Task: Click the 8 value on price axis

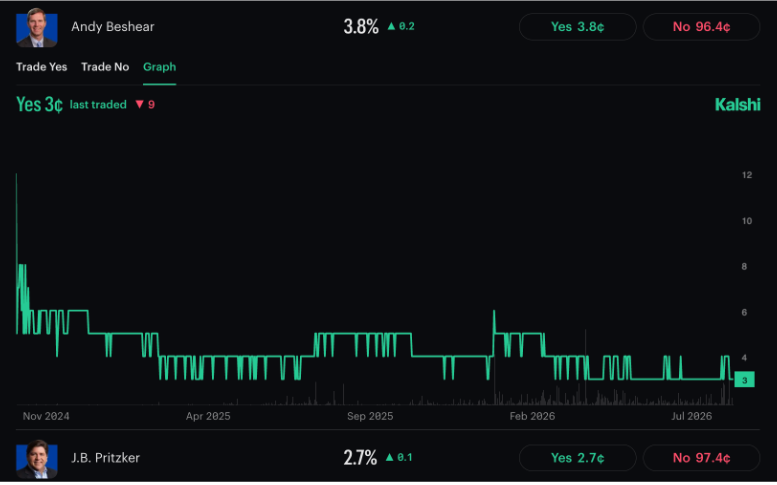Action: pos(744,267)
